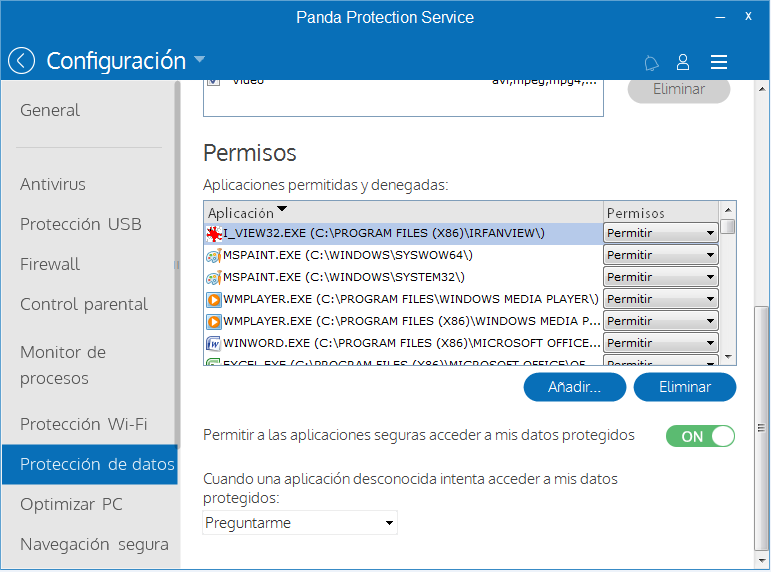Image resolution: width=771 pixels, height=572 pixels.
Task: Open Control parental settings
Action: tap(84, 304)
